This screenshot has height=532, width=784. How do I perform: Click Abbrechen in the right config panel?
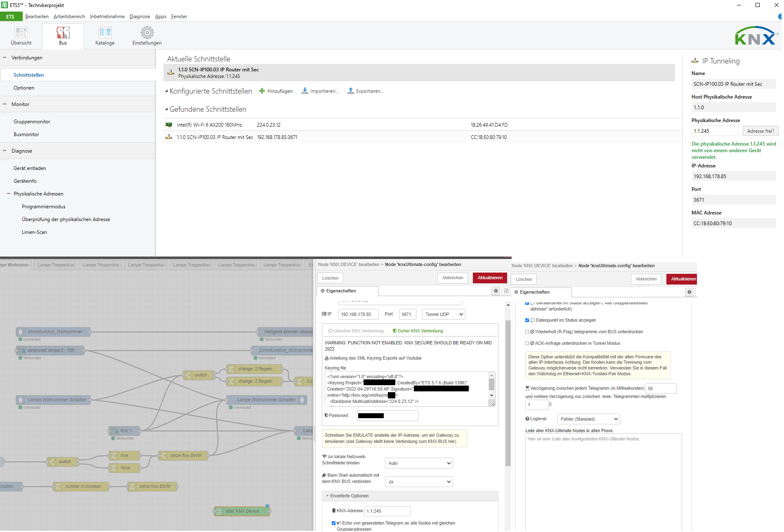point(646,279)
